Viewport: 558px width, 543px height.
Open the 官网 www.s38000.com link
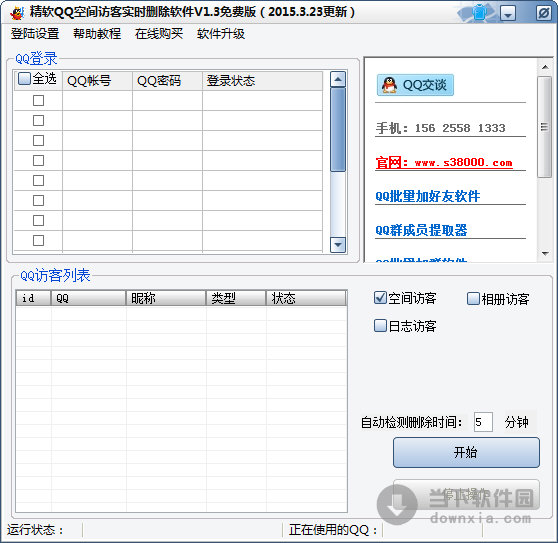tap(444, 163)
